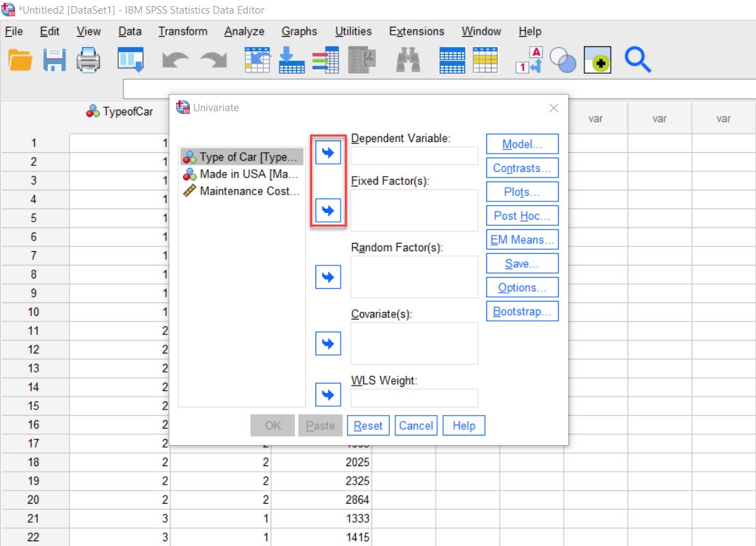This screenshot has height=546, width=756.
Task: Move variable to Fixed Factor(s) arrow
Action: click(328, 210)
